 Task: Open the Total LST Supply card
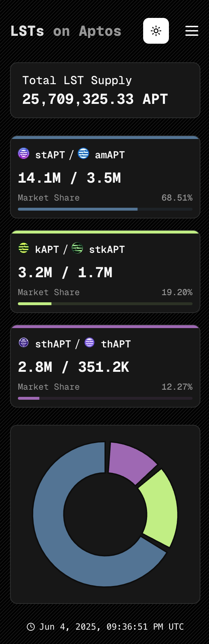(x=105, y=90)
